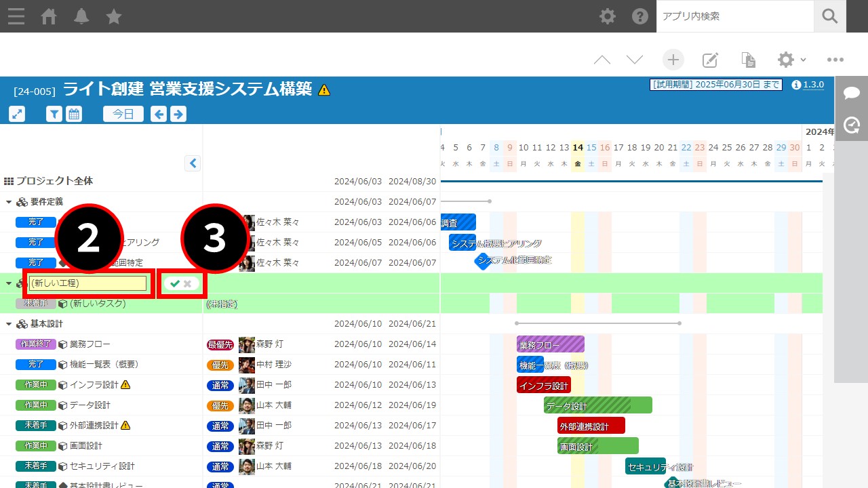Click the 今日 button

tap(123, 114)
